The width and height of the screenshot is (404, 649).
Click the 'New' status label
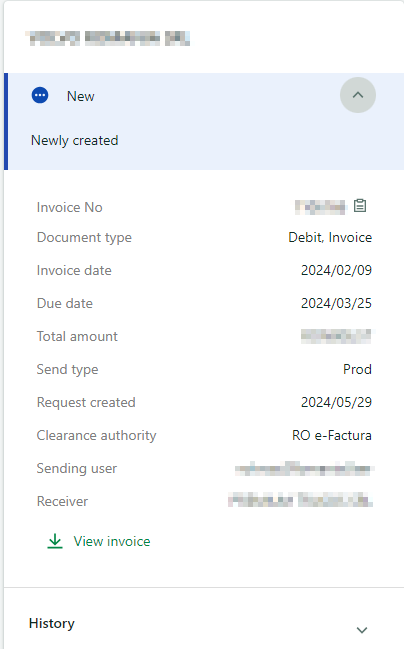pos(81,96)
